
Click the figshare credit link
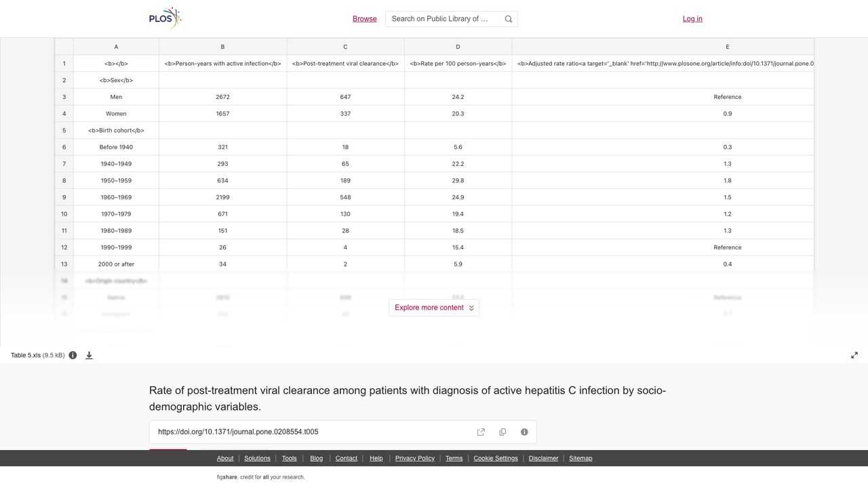[x=260, y=477]
